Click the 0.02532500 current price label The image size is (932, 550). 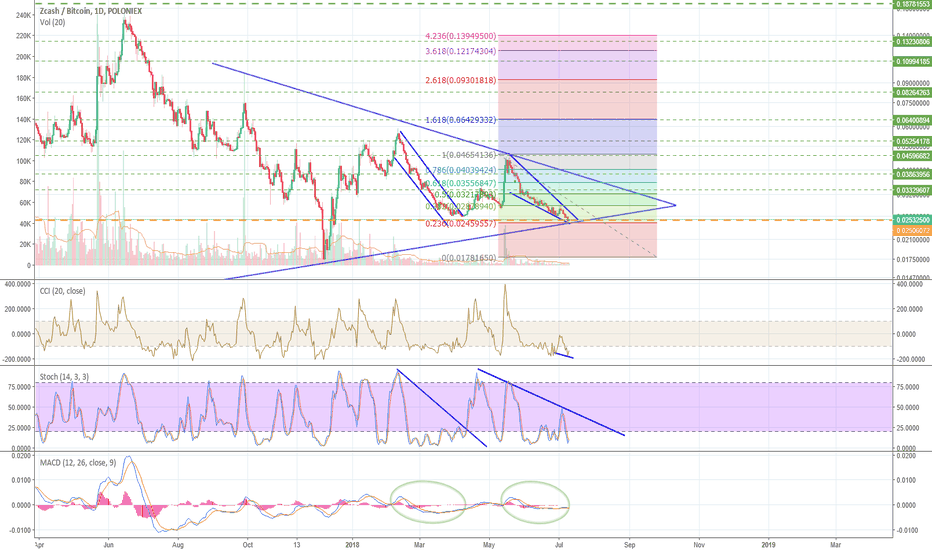[x=912, y=220]
